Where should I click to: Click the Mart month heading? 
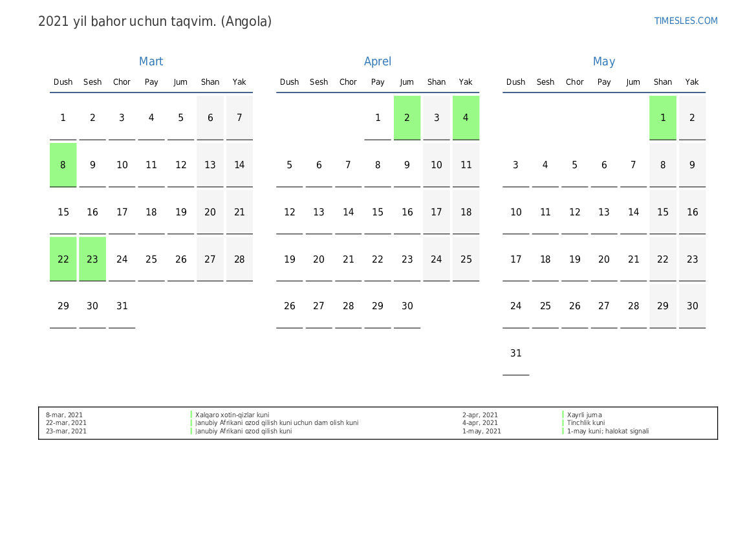coord(151,61)
